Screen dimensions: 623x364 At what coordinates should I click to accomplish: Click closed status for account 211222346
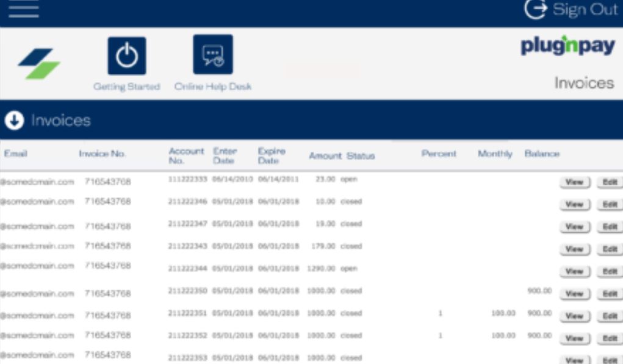pyautogui.click(x=351, y=201)
